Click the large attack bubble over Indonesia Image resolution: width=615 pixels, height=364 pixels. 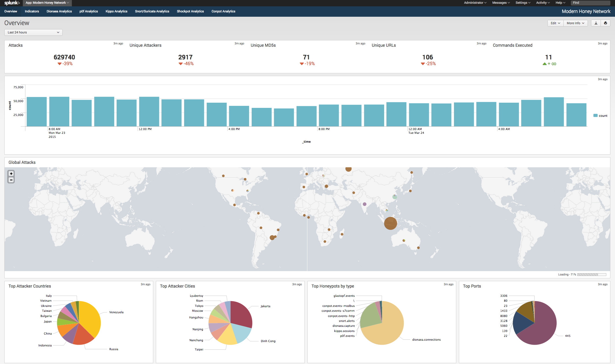click(390, 223)
